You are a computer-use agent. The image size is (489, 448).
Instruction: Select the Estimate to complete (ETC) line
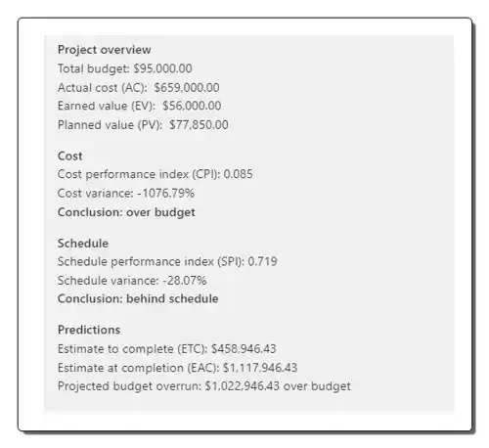pos(167,349)
